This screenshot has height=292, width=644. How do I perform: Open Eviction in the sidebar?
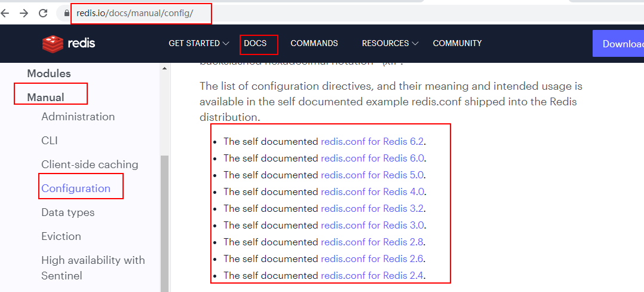61,236
